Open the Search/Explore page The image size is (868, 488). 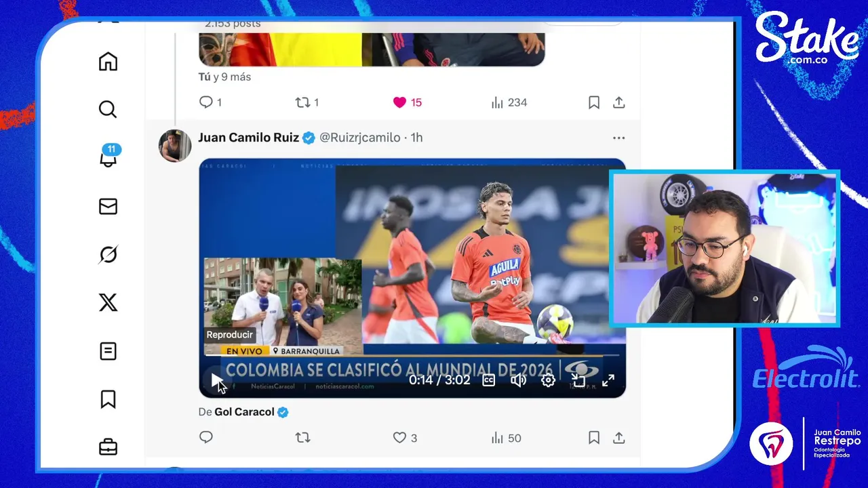pos(108,109)
